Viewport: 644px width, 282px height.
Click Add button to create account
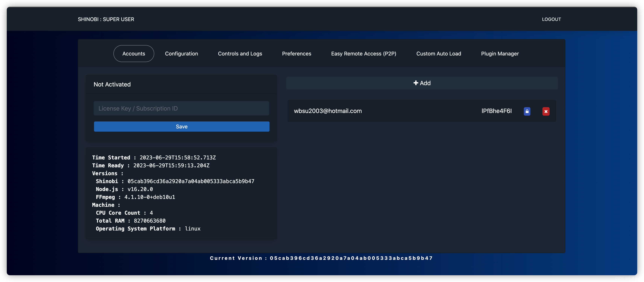pos(422,83)
